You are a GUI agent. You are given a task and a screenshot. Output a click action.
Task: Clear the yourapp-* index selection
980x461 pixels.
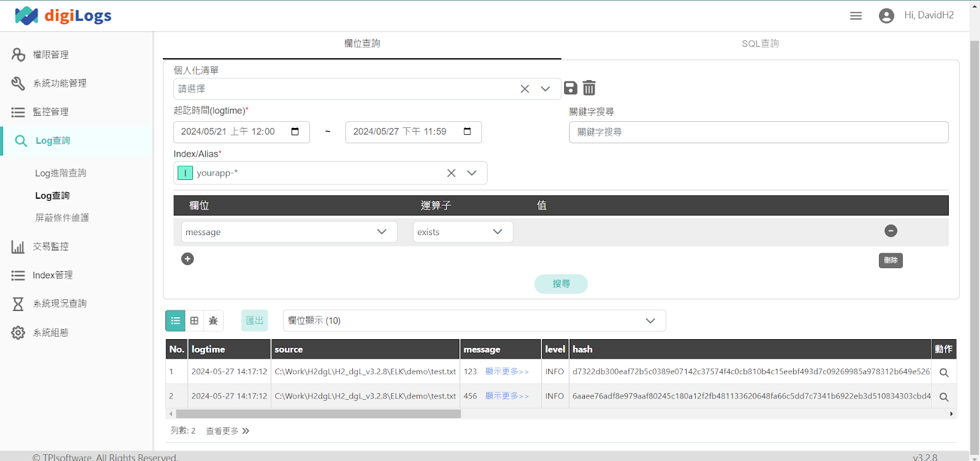(451, 173)
